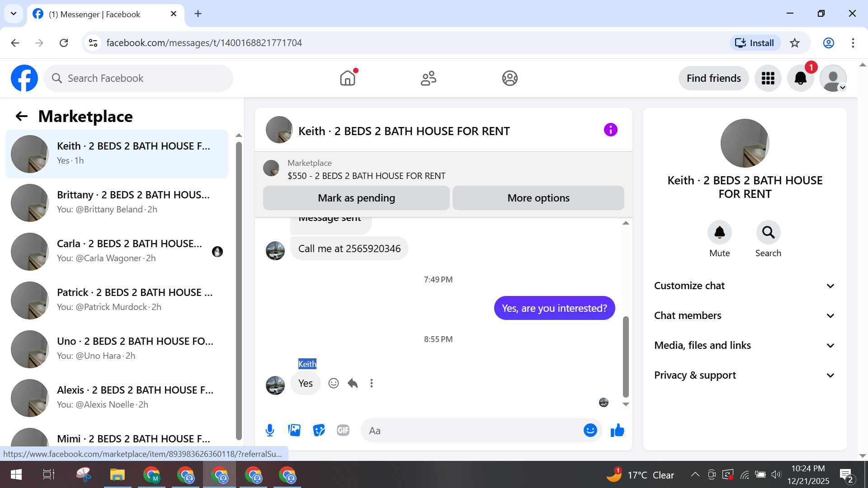Viewport: 868px width, 488px height.
Task: Click the Install app button
Action: (x=755, y=43)
